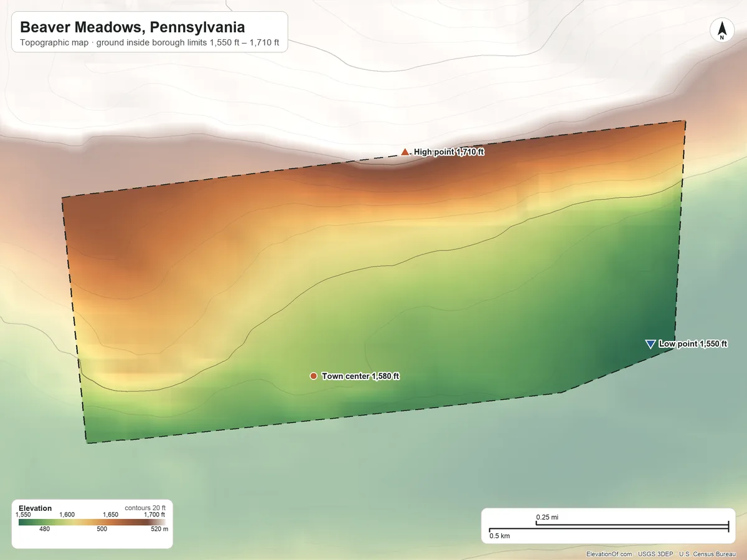Screen dimensions: 747x560
Task: Click the elevation color gradient bar
Action: click(x=92, y=522)
